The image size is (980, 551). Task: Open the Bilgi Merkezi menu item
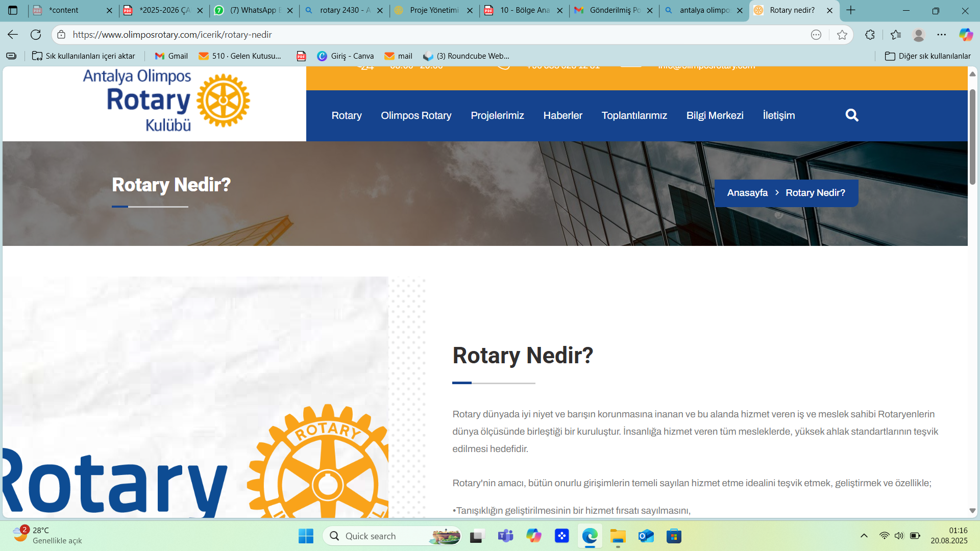point(715,115)
